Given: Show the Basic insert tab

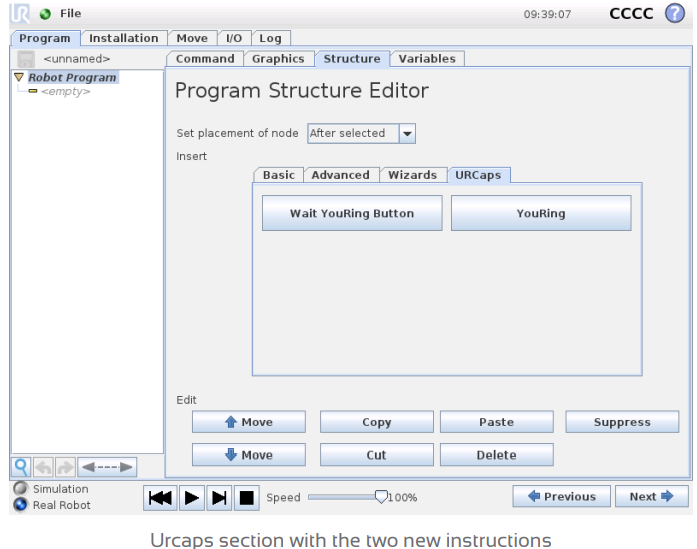Looking at the screenshot, I should click(279, 175).
